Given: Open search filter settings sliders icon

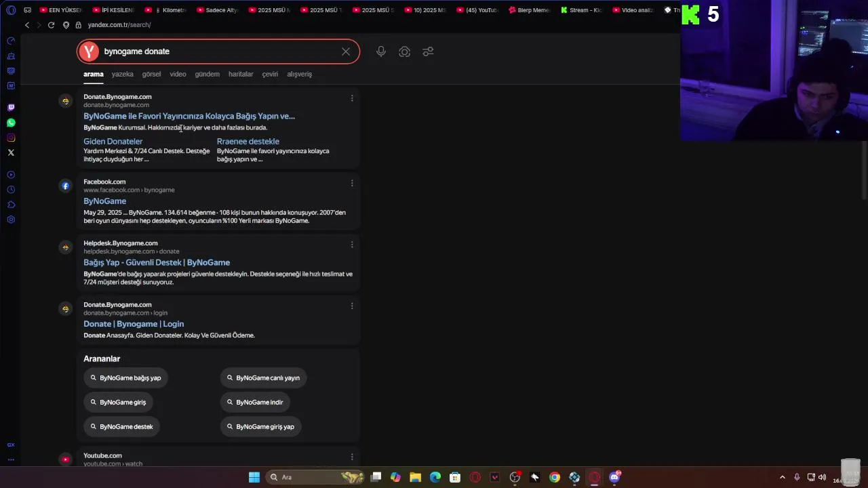Looking at the screenshot, I should [428, 52].
